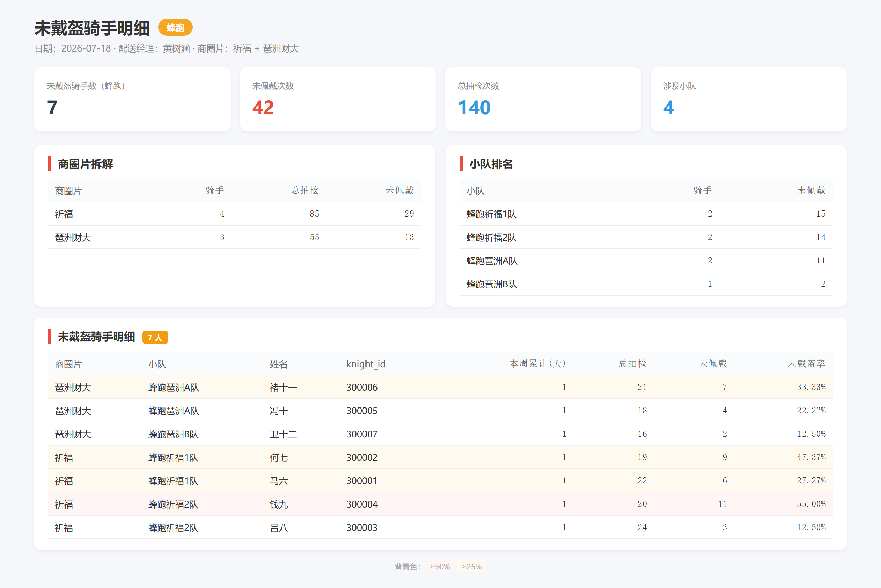Click the value 13 in 琶洲财大 breakdown row
The height and width of the screenshot is (588, 881).
409,237
